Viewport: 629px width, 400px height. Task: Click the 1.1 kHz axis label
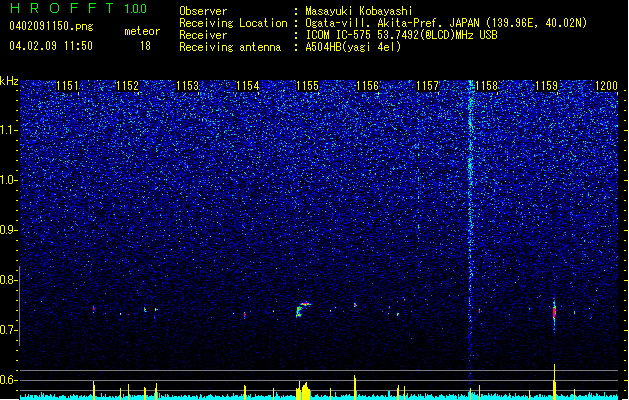9,130
